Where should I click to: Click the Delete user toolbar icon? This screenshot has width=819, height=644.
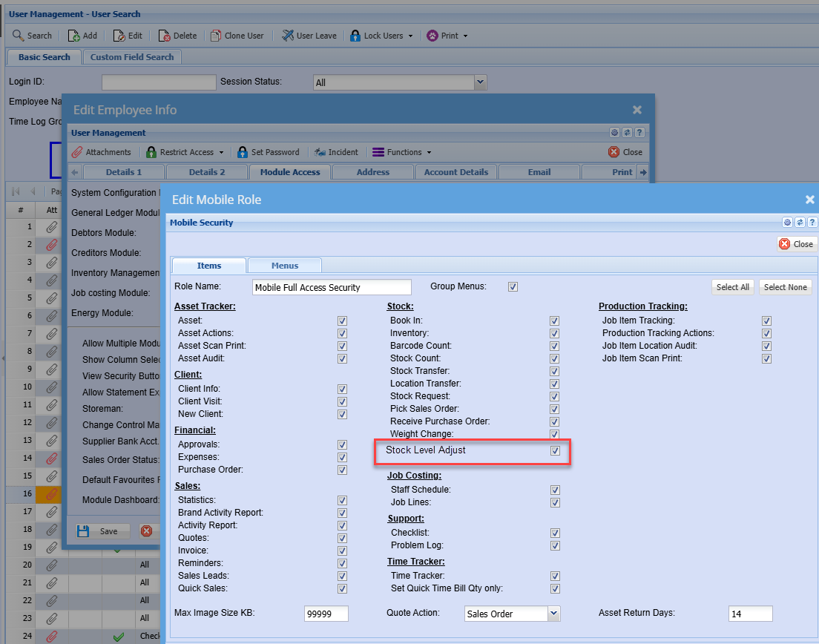(x=165, y=36)
